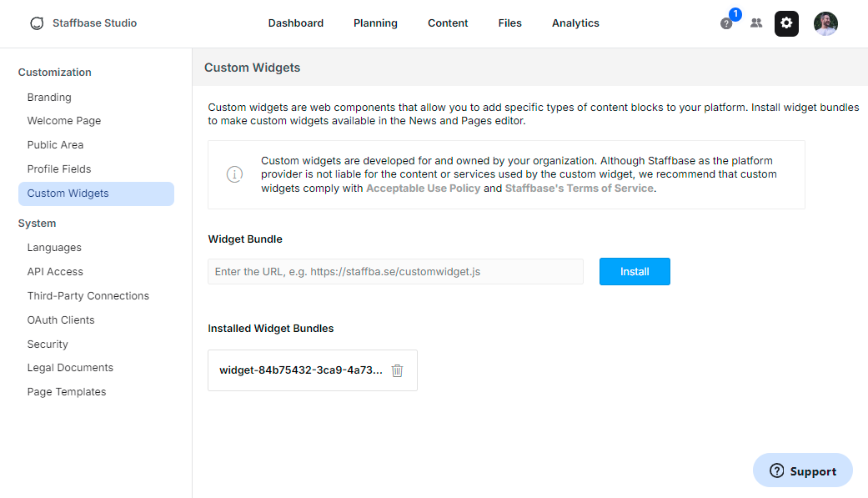The height and width of the screenshot is (498, 868).
Task: Select Branding in the sidebar
Action: (49, 98)
